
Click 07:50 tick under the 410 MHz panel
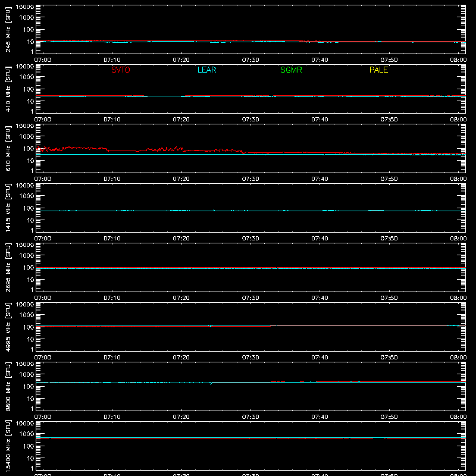coord(389,120)
